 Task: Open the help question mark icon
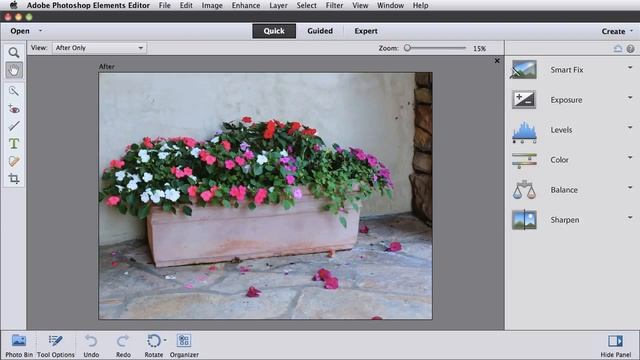pyautogui.click(x=630, y=49)
